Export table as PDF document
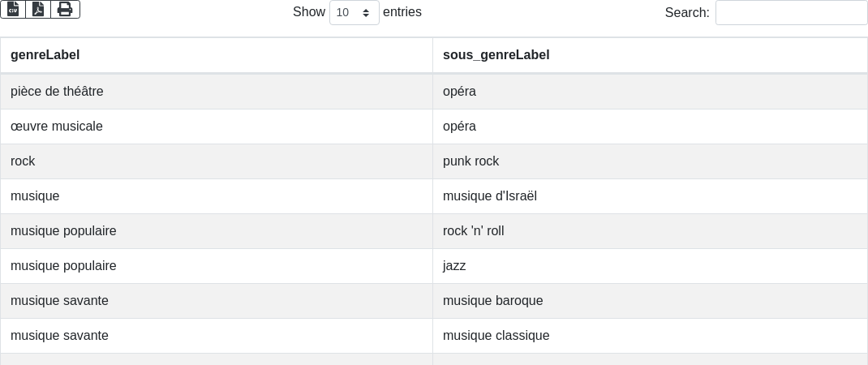This screenshot has height=365, width=868. click(x=38, y=10)
